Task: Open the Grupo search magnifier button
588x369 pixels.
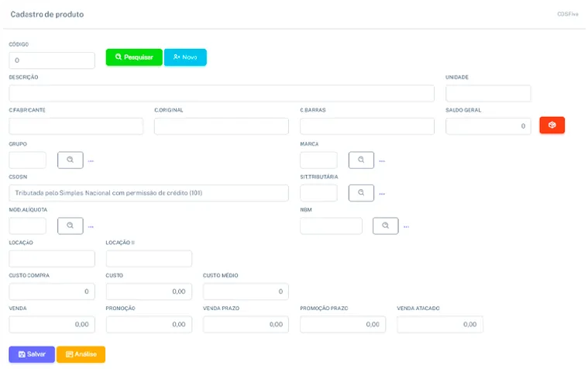Action: (x=70, y=160)
